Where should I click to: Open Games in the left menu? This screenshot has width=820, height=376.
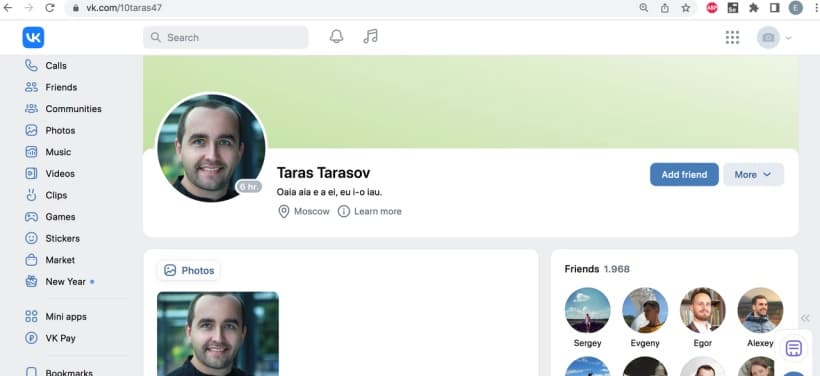(60, 217)
